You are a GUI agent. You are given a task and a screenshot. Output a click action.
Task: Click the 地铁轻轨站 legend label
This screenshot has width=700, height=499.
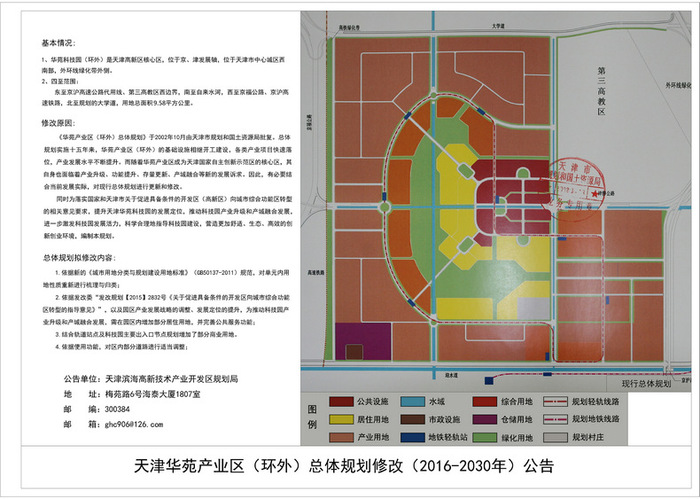[448, 437]
